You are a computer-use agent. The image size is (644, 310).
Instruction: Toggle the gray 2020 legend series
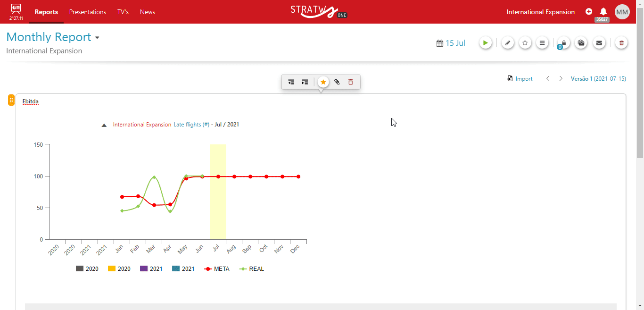click(87, 269)
